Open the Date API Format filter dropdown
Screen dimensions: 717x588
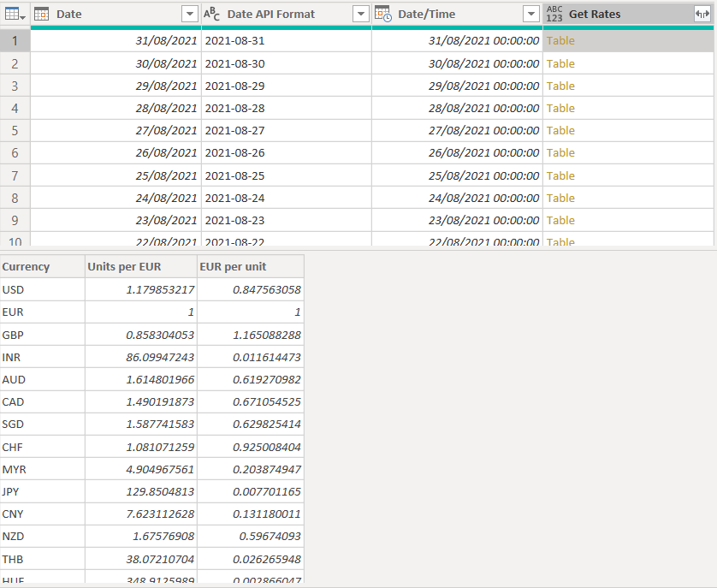point(361,15)
